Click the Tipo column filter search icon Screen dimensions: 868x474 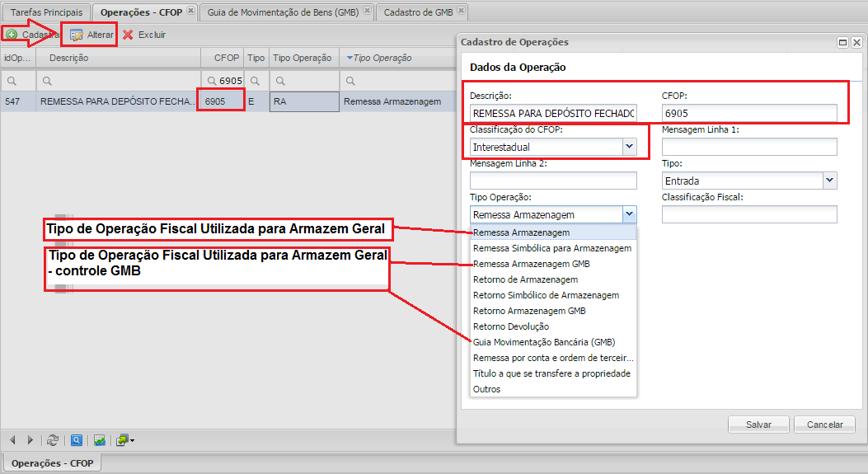pos(256,81)
